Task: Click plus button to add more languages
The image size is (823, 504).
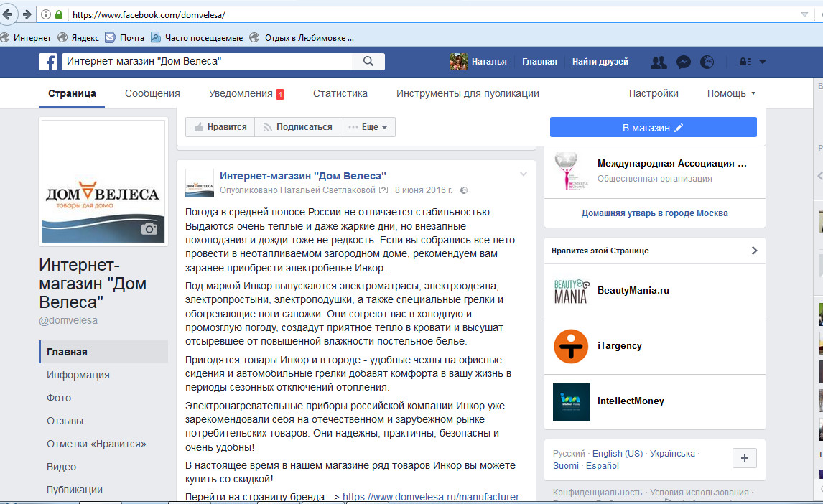Action: pyautogui.click(x=744, y=458)
